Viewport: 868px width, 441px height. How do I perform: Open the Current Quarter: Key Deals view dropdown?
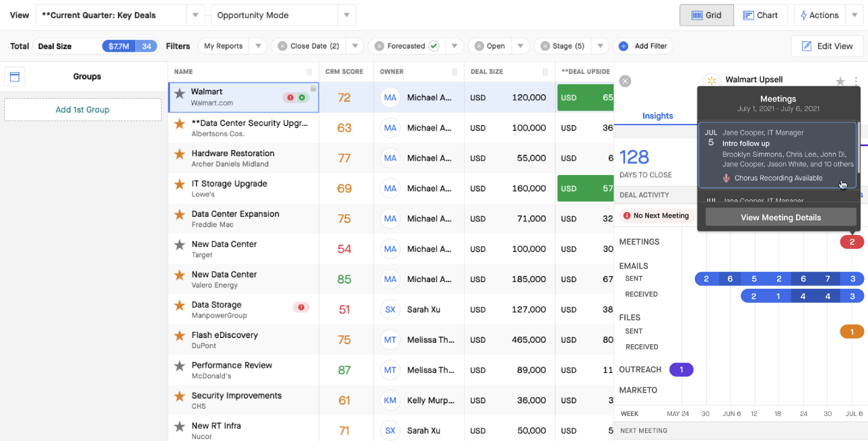click(x=195, y=15)
